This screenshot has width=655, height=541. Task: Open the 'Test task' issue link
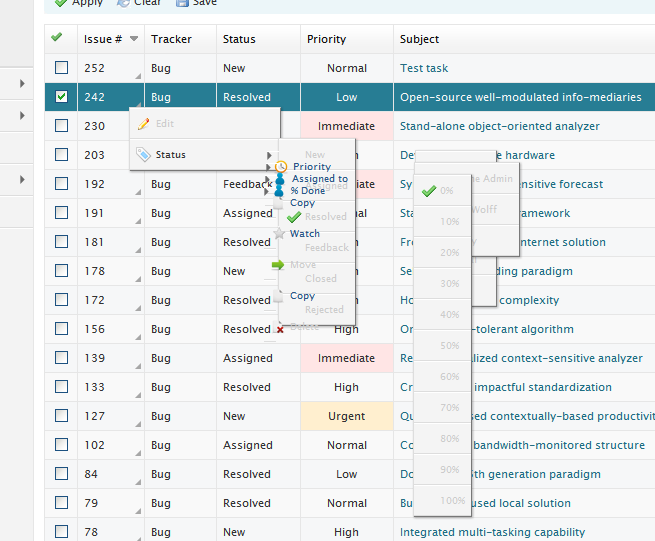[x=424, y=68]
